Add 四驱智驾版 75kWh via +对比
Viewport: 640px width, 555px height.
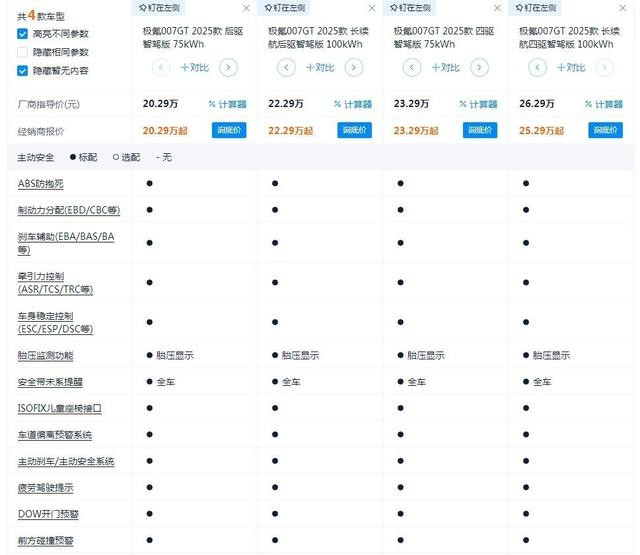click(446, 67)
